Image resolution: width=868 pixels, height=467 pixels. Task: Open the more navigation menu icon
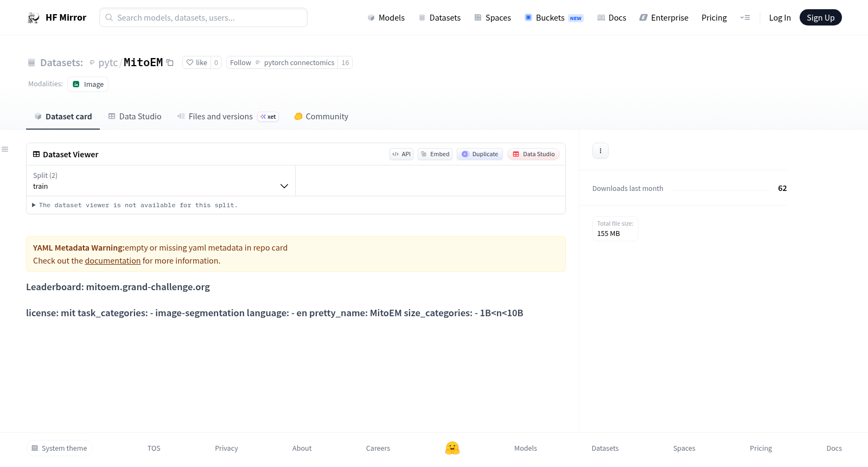(x=745, y=17)
